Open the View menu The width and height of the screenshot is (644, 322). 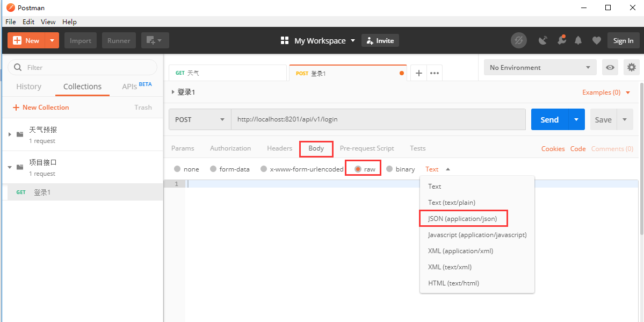48,22
